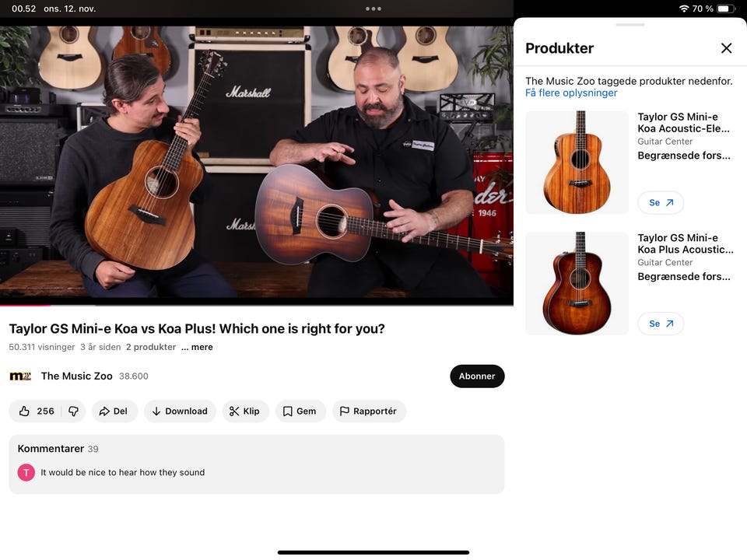
Task: Open the three-dot multitasking menu
Action: (373, 9)
